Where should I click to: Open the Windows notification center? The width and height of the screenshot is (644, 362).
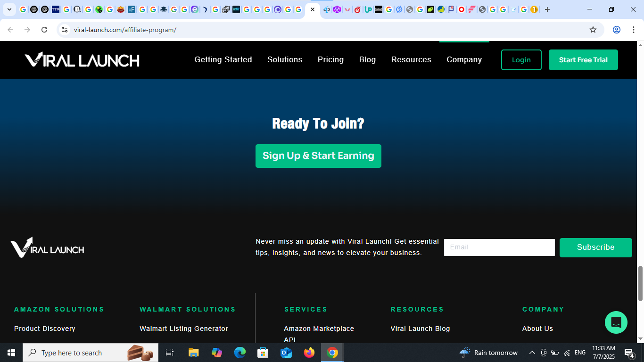629,353
